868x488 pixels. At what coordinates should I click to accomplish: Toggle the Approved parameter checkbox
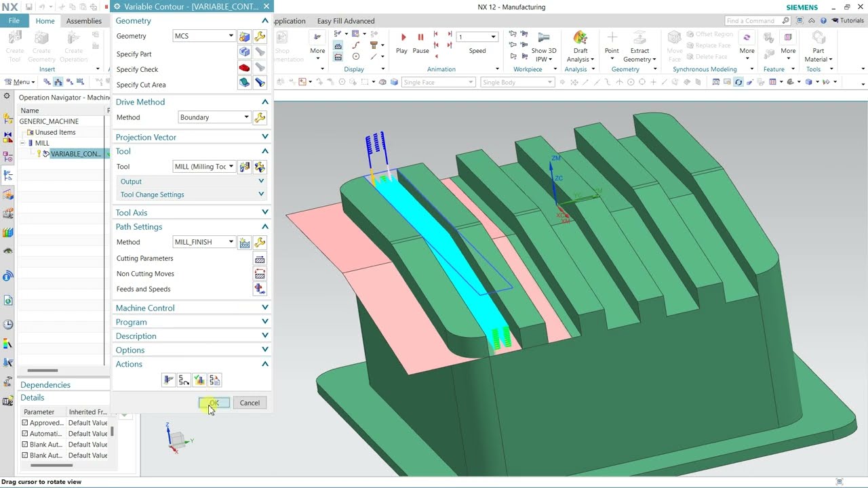(x=25, y=423)
